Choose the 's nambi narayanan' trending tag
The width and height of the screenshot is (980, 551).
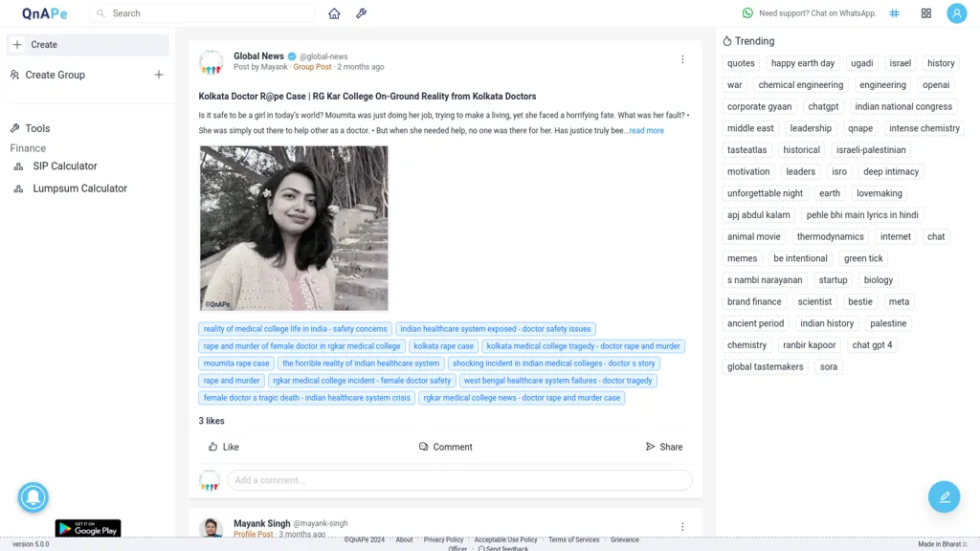click(x=765, y=280)
